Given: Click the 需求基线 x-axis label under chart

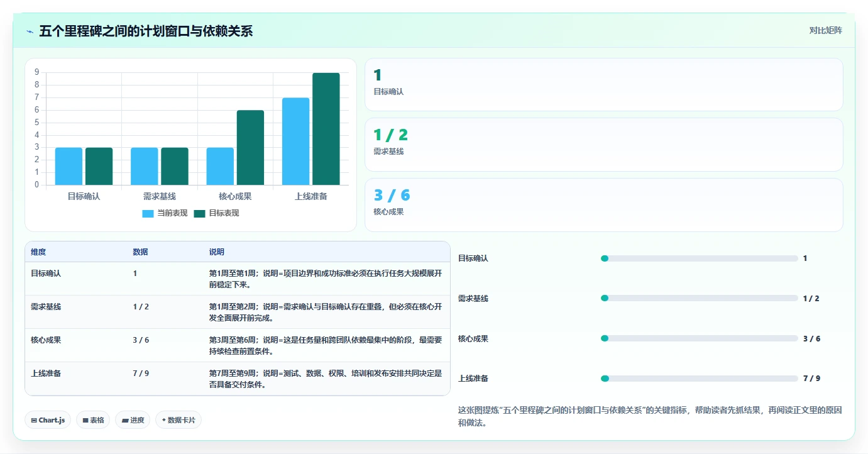Looking at the screenshot, I should click(x=160, y=196).
